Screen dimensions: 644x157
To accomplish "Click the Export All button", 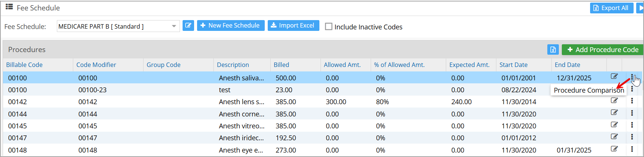I will [611, 8].
